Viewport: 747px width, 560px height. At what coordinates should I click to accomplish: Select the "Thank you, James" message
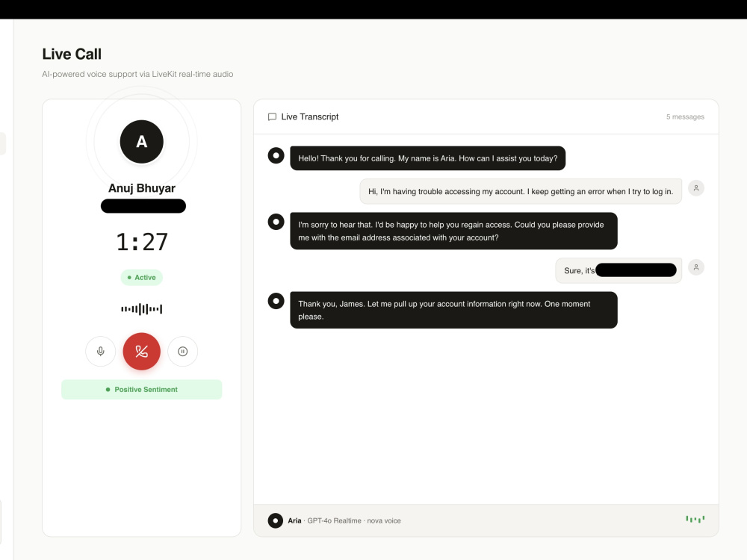click(x=453, y=310)
